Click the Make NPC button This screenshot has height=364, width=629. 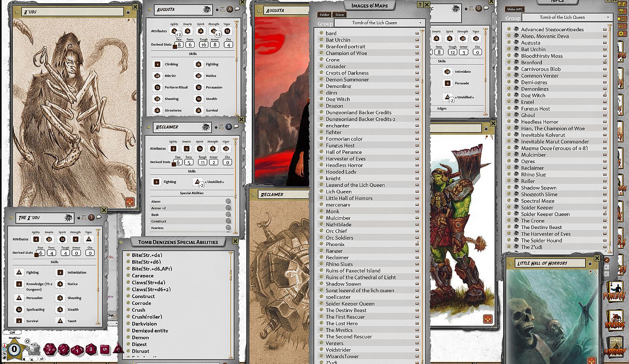pos(514,9)
